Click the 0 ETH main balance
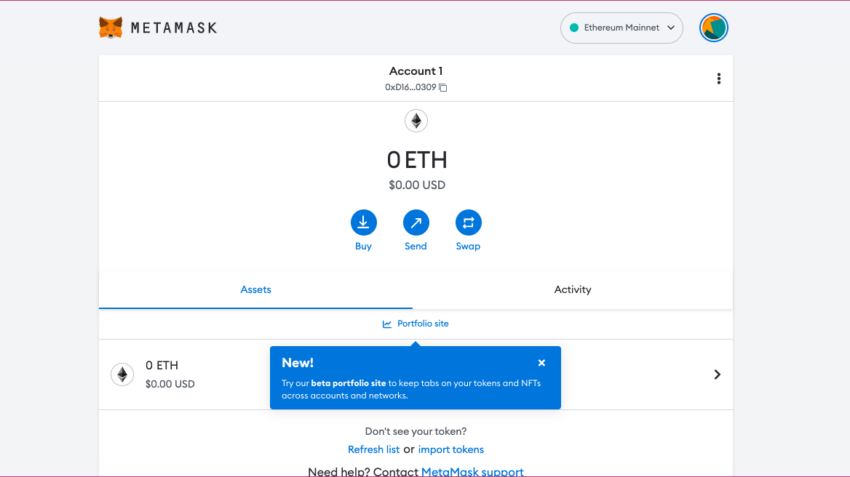850x477 pixels. [417, 160]
